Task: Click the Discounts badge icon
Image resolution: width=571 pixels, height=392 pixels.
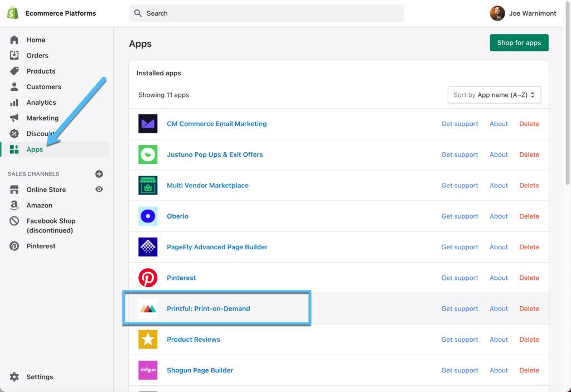Action: tap(14, 134)
